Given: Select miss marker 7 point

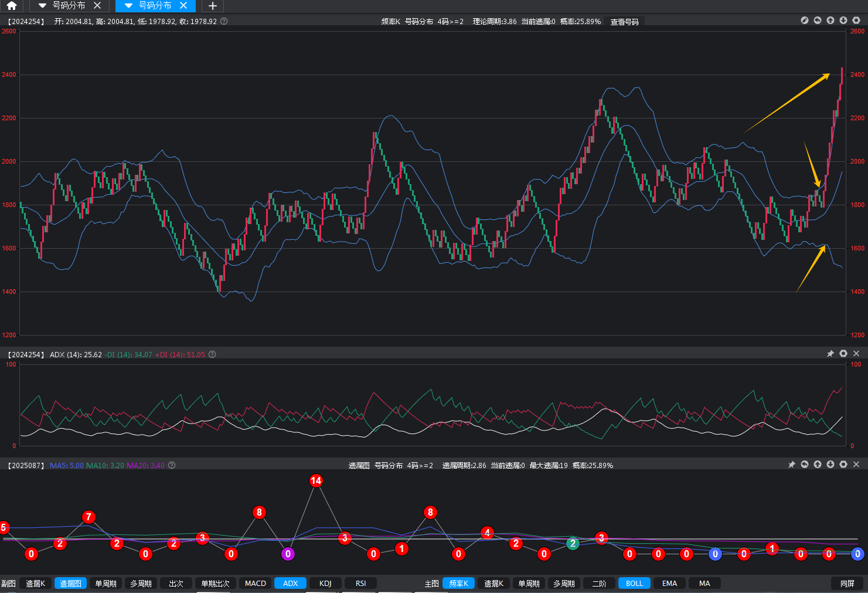Looking at the screenshot, I should tap(88, 517).
